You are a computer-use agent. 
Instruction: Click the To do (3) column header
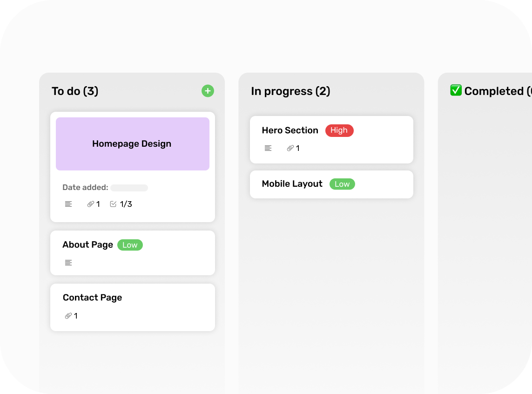tap(75, 91)
